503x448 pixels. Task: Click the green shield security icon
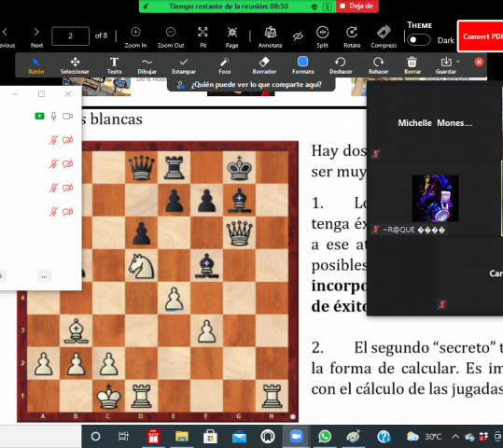[x=314, y=7]
